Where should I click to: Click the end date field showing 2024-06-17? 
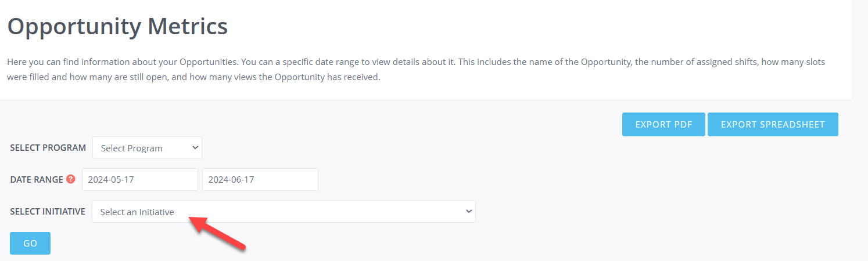point(260,179)
